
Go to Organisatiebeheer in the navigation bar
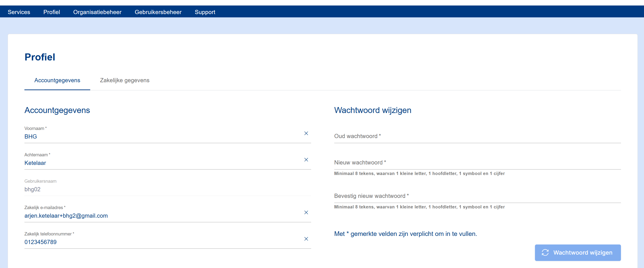pos(97,12)
